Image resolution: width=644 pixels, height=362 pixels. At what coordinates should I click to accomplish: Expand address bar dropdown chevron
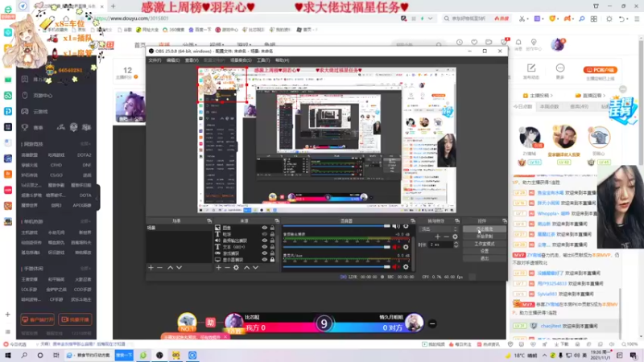pos(430,19)
